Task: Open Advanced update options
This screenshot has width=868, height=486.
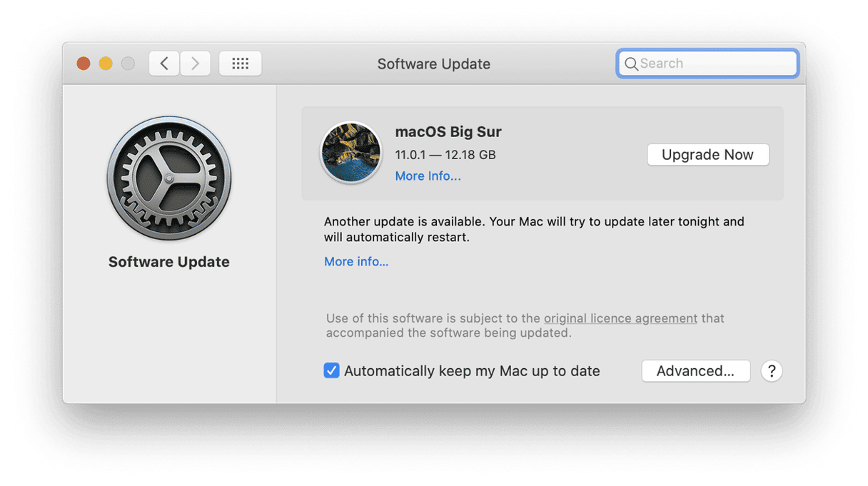Action: click(x=695, y=370)
